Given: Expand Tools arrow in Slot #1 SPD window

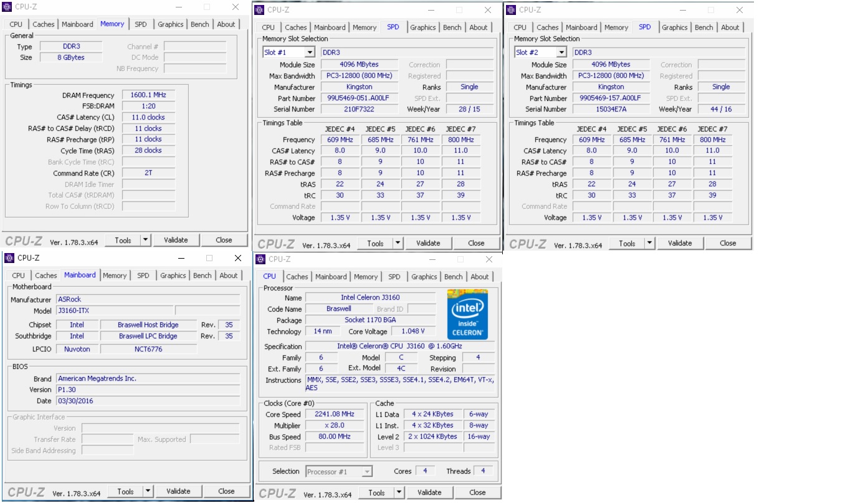Looking at the screenshot, I should pyautogui.click(x=398, y=243).
